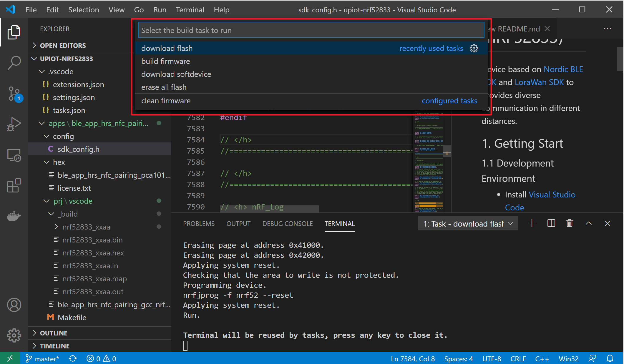The width and height of the screenshot is (624, 364).
Task: Open the Terminal menu
Action: click(x=190, y=10)
